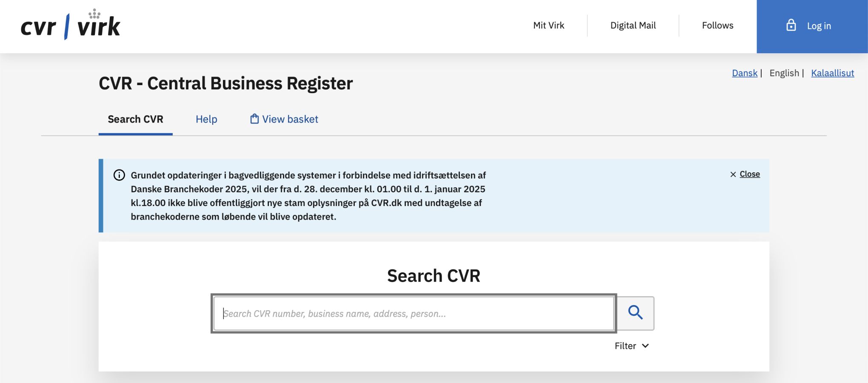Click the magnifying glass search button
The image size is (868, 383).
click(x=635, y=313)
